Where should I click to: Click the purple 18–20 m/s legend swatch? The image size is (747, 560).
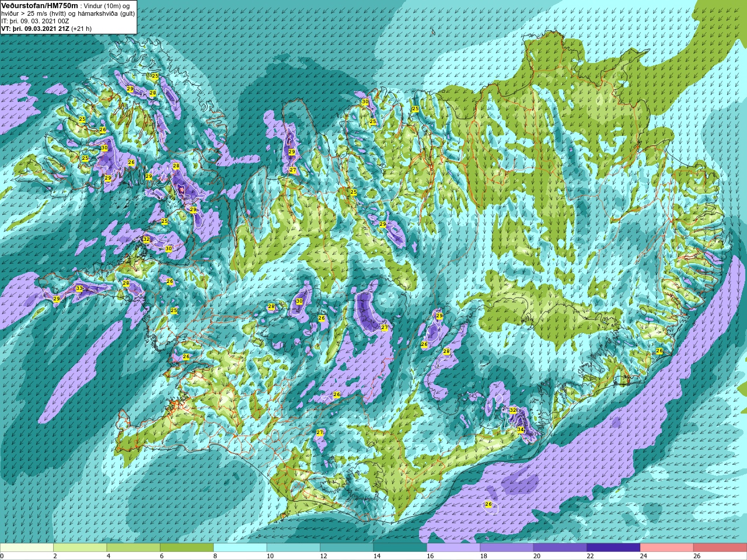pos(507,548)
